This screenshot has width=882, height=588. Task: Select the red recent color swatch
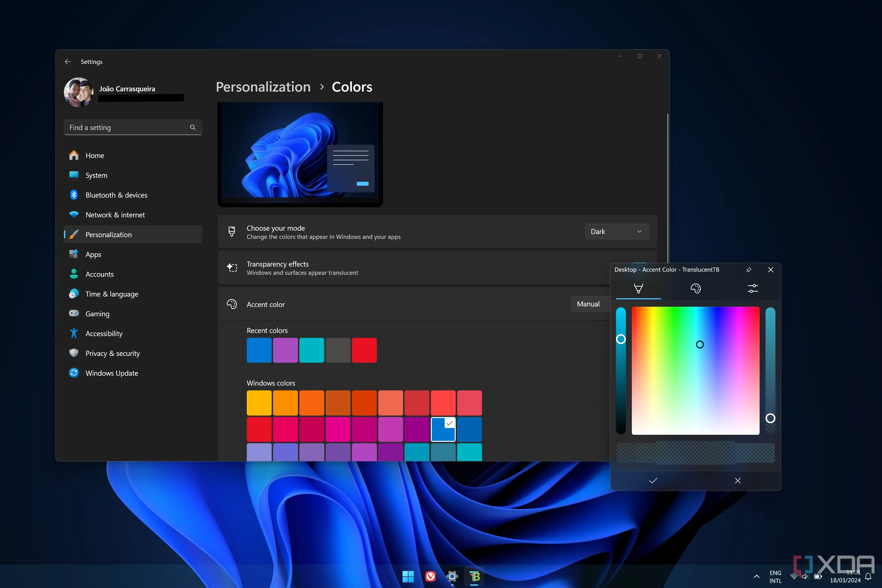click(364, 350)
